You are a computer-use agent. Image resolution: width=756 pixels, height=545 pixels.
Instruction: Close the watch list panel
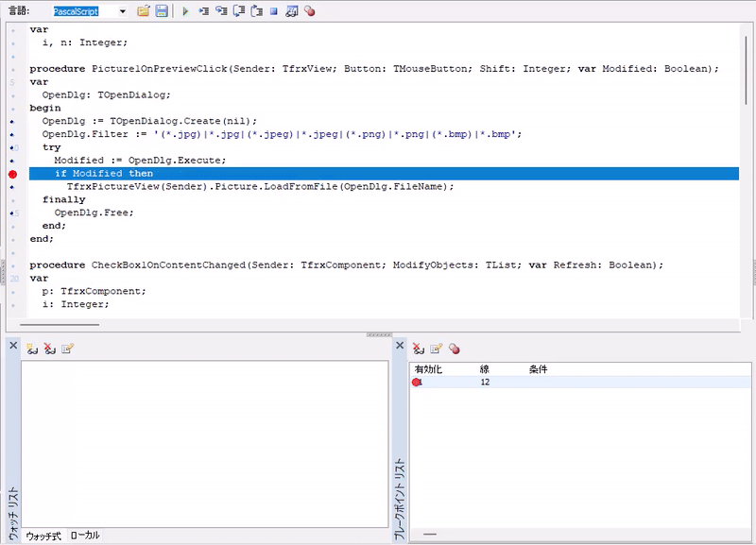click(13, 346)
